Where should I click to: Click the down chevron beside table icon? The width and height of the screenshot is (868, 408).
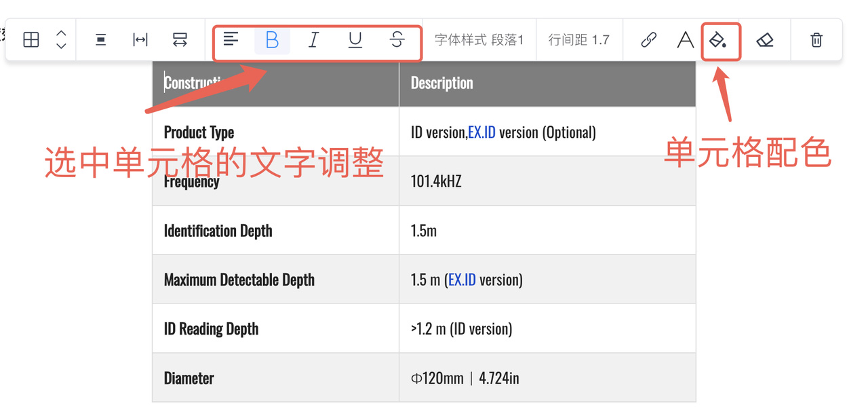pos(61,46)
